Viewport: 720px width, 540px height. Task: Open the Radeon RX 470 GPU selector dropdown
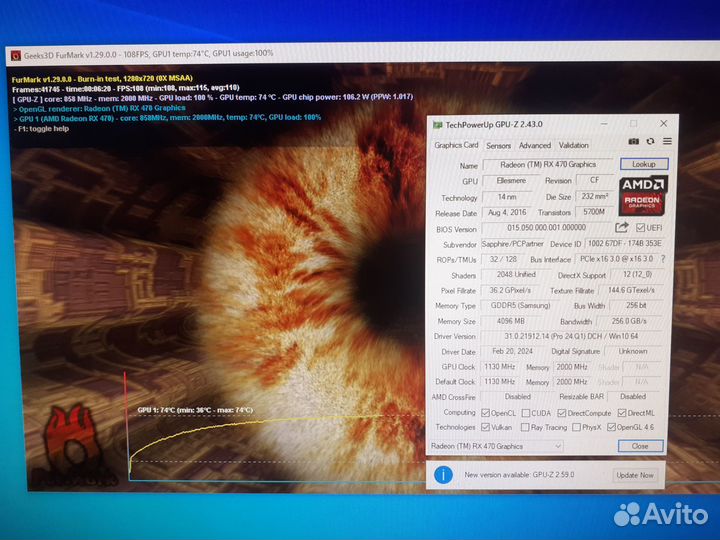(496, 446)
